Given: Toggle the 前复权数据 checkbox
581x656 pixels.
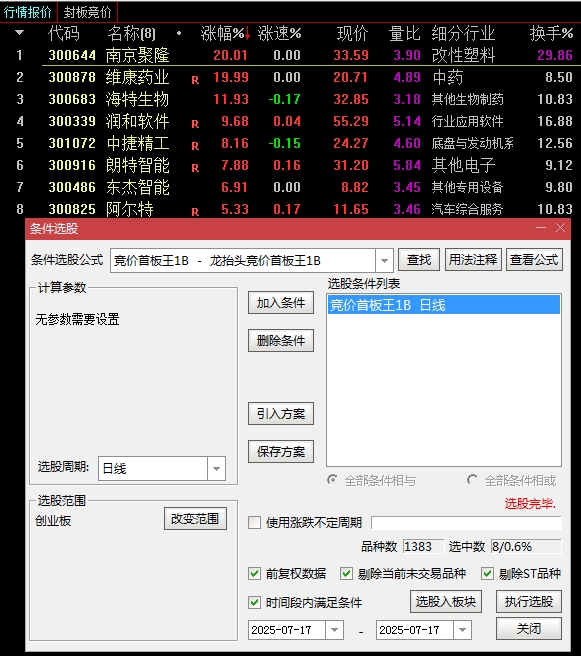Looking at the screenshot, I should point(254,573).
